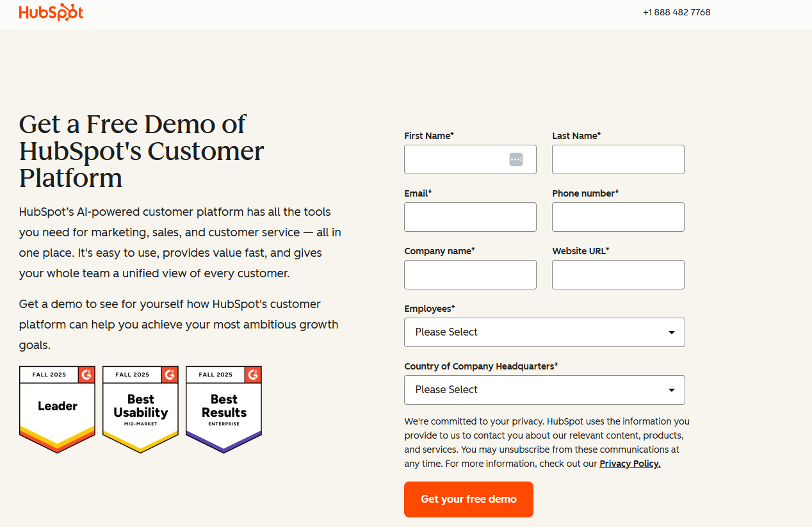This screenshot has height=527, width=812.
Task: Click the HubSpot logo
Action: (x=51, y=13)
